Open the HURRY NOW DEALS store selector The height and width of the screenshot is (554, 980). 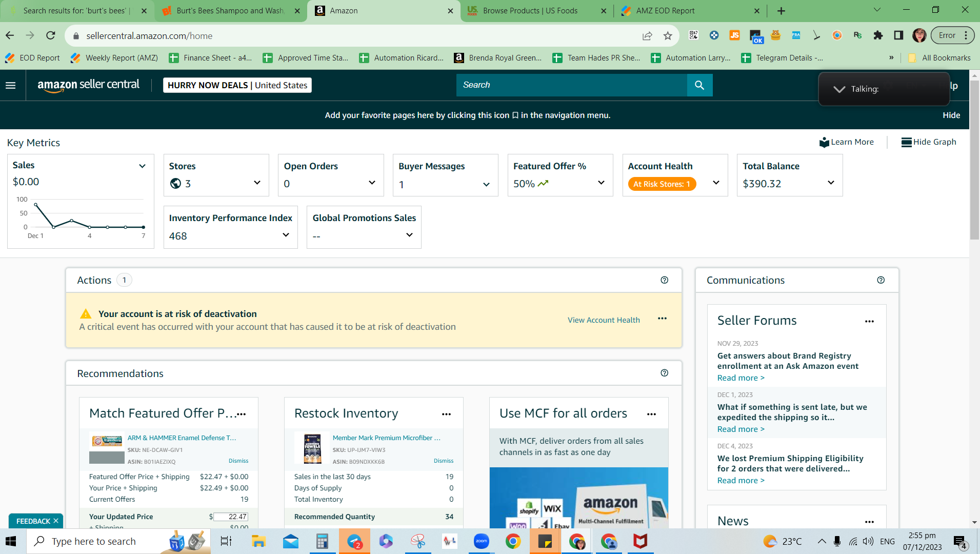(x=237, y=85)
